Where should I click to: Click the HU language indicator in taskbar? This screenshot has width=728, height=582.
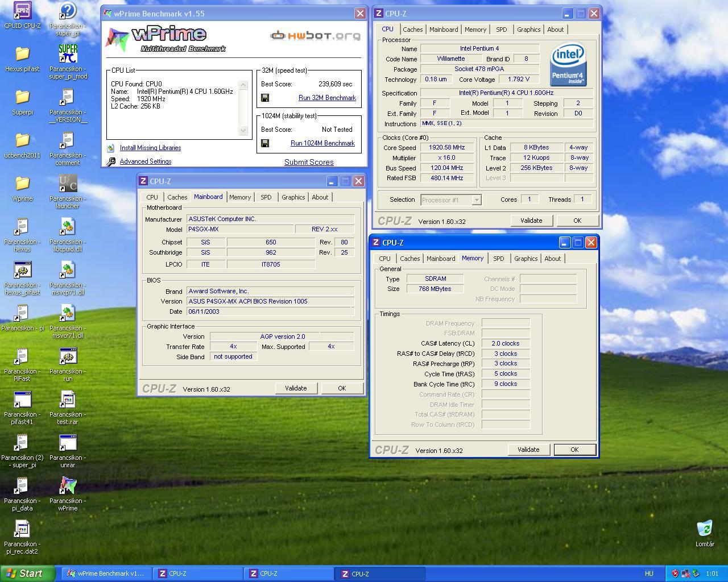click(x=649, y=574)
